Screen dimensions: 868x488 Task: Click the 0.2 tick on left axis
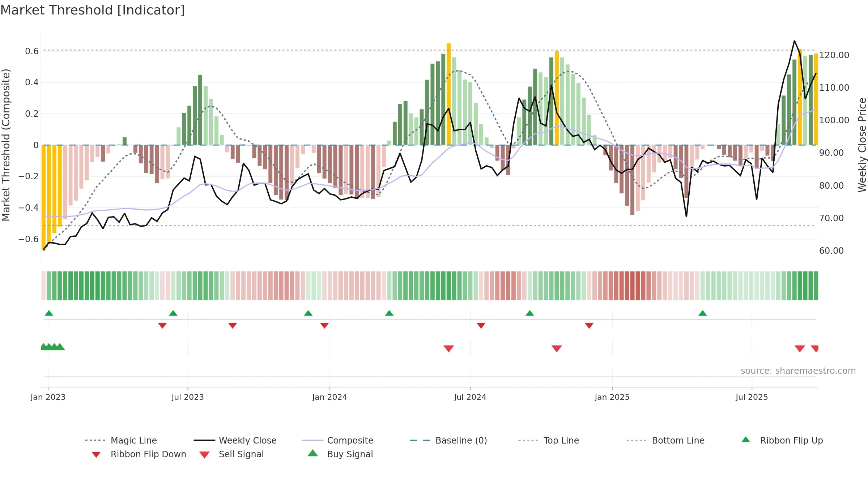pyautogui.click(x=32, y=114)
